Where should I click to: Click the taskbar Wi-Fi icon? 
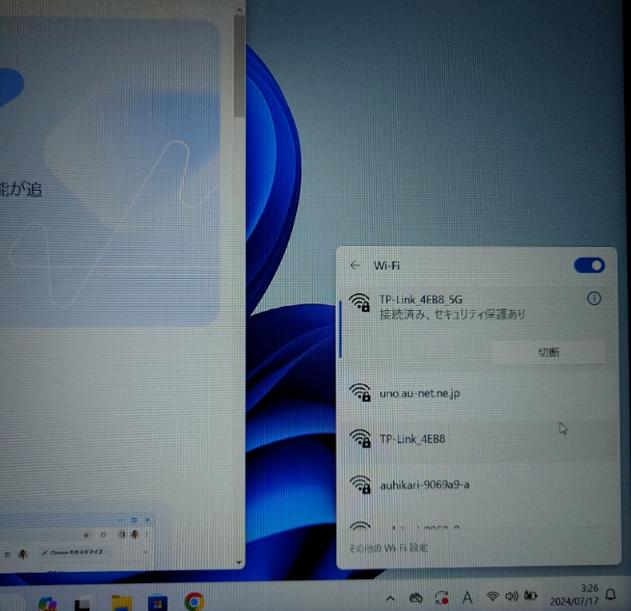click(x=492, y=596)
